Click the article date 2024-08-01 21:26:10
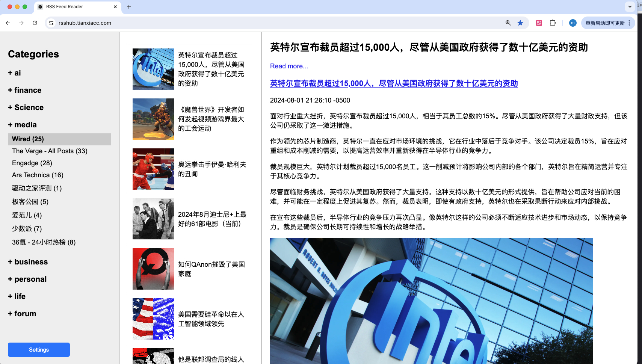Image resolution: width=642 pixels, height=364 pixels. [x=310, y=100]
